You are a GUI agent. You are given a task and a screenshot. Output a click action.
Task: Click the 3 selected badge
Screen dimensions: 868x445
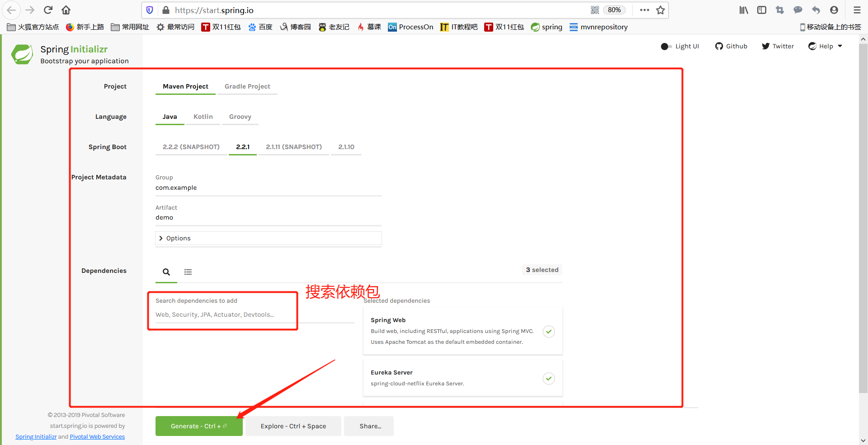[x=542, y=270]
